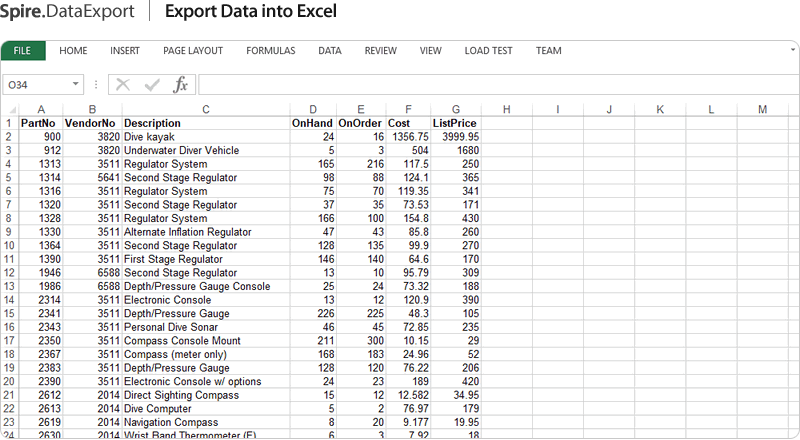Screen dimensions: 800x440
Task: Switch to the HOME tab
Action: coord(73,51)
